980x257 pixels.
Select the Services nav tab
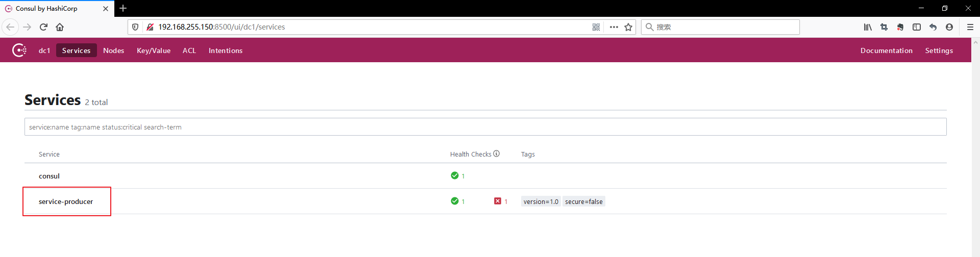click(77, 50)
